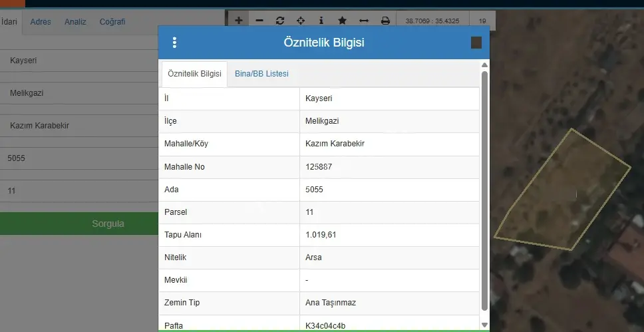The image size is (644, 332).
Task: Click the Nitelik label cell
Action: [229, 257]
